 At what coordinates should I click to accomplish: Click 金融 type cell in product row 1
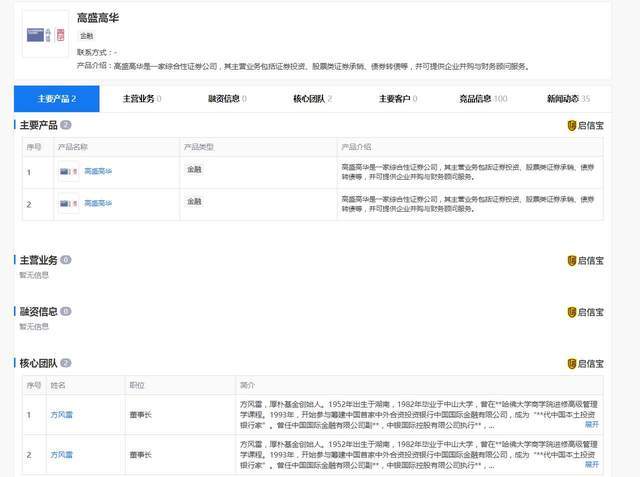tap(194, 169)
